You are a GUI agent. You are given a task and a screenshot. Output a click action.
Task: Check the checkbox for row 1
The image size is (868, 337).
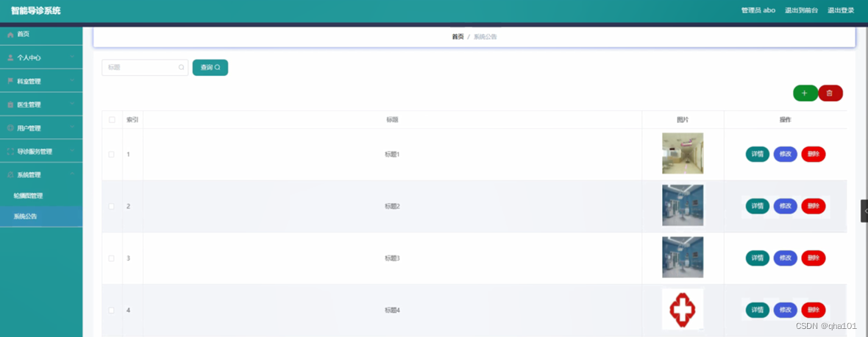pos(111,155)
